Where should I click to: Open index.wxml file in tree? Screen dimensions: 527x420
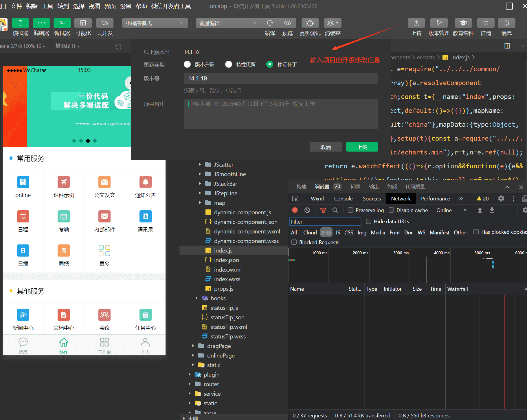point(228,269)
